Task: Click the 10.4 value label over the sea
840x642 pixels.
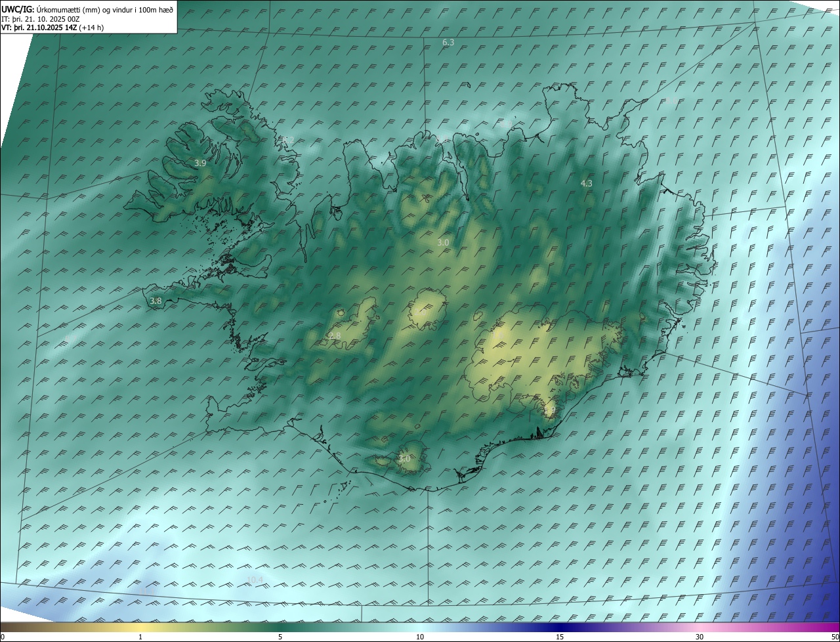Action: 255,580
